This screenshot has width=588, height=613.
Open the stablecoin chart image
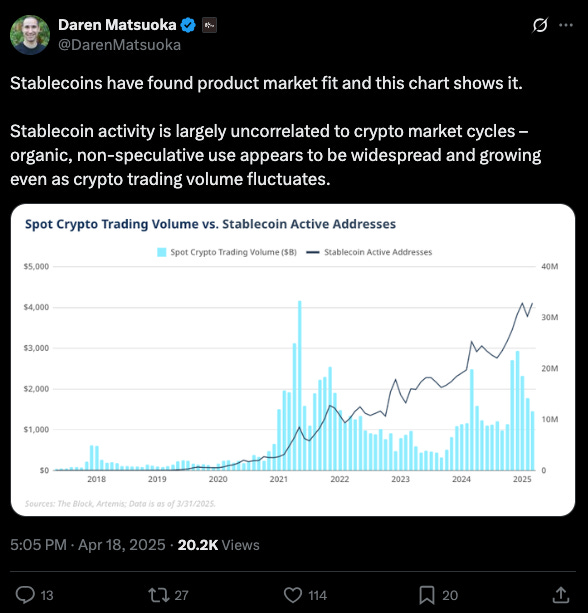coord(293,360)
